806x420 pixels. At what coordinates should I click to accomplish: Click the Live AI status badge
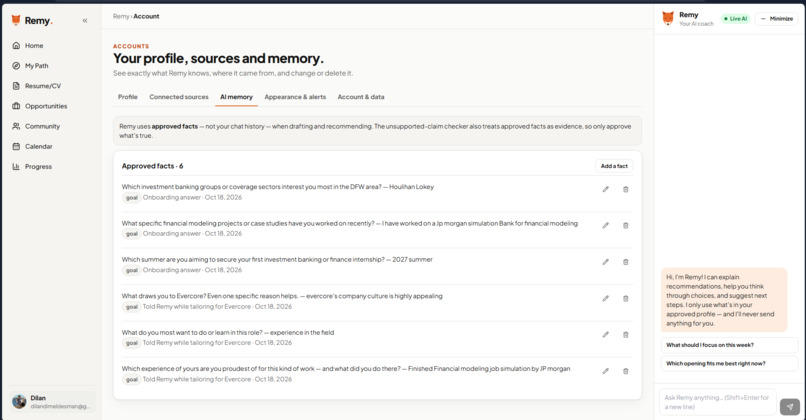point(736,19)
